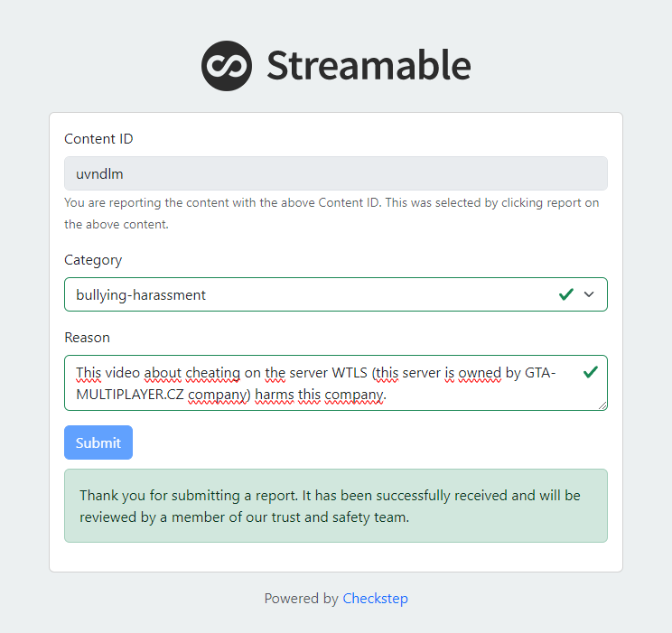Click inside the Reason text area
The image size is (672, 633).
tap(325, 383)
